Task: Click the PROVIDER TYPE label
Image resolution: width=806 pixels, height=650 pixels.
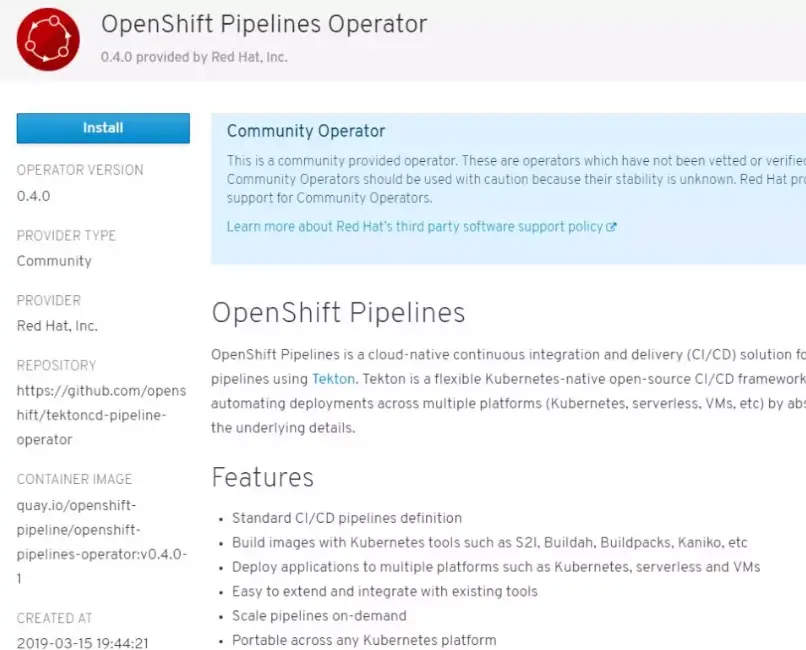Action: tap(66, 235)
